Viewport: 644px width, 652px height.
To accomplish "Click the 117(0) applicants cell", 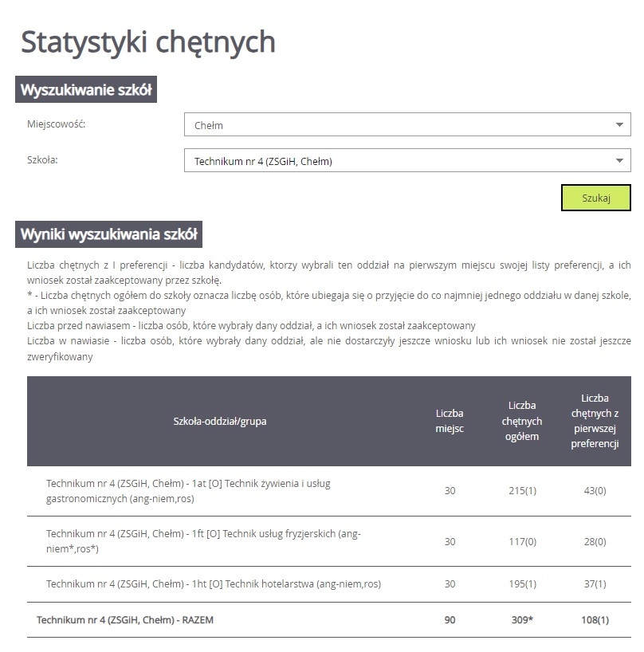I will 522,541.
